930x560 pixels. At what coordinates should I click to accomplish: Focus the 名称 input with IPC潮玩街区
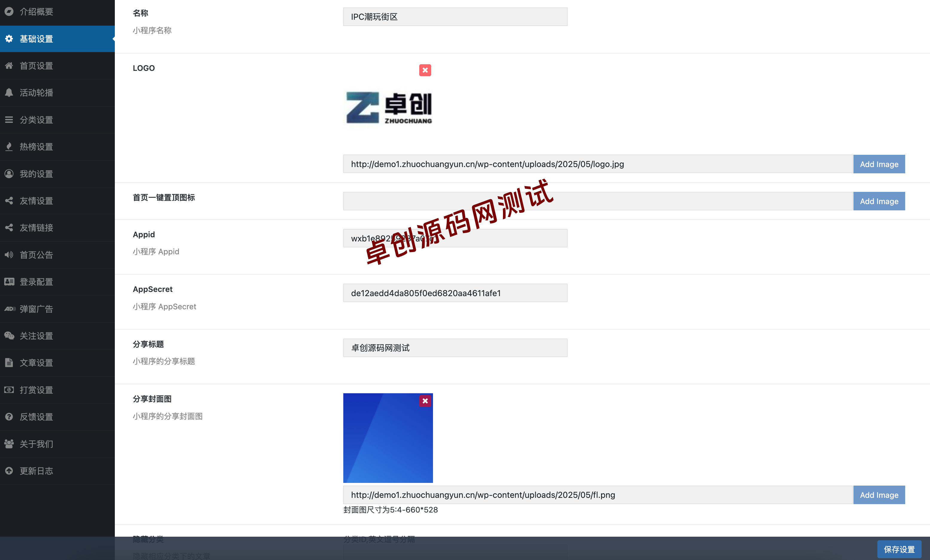[455, 17]
